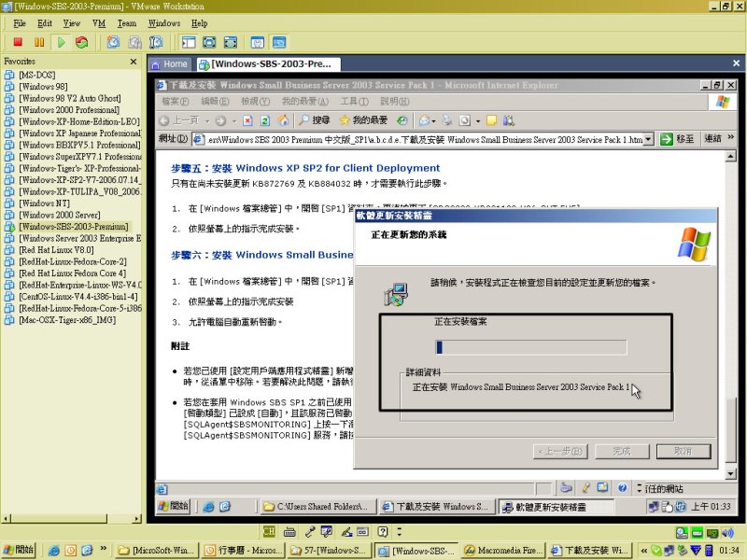Click the IE address bar URL field
This screenshot has width=747, height=560.
tap(418, 139)
